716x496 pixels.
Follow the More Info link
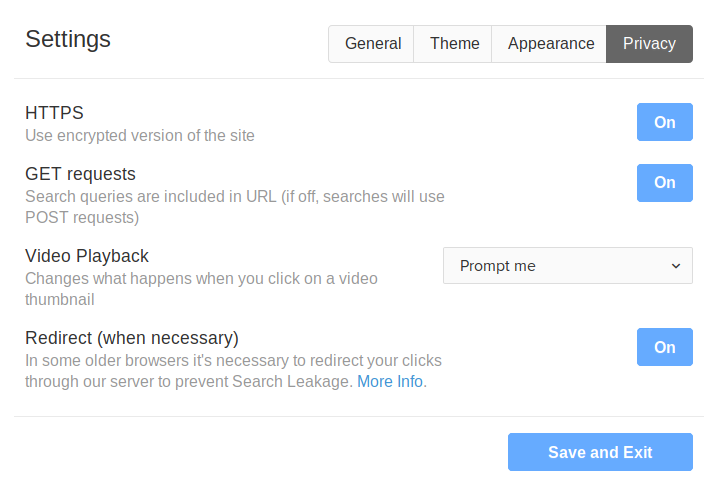(390, 382)
